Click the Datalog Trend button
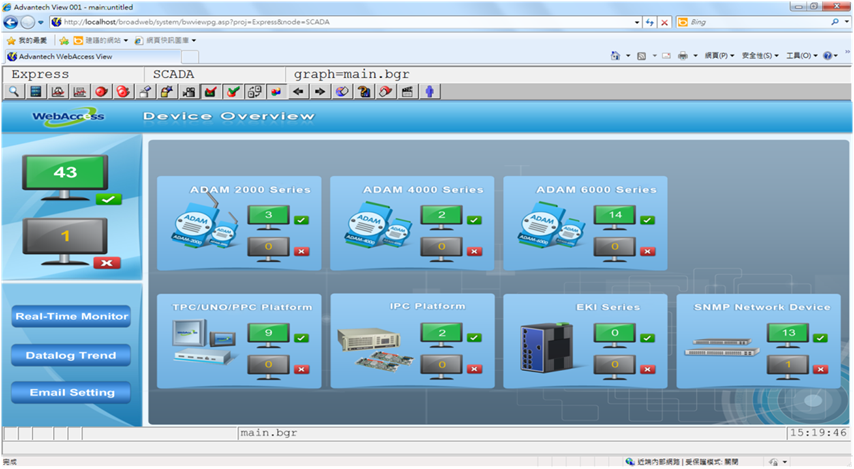This screenshot has width=854, height=469. pos(71,355)
